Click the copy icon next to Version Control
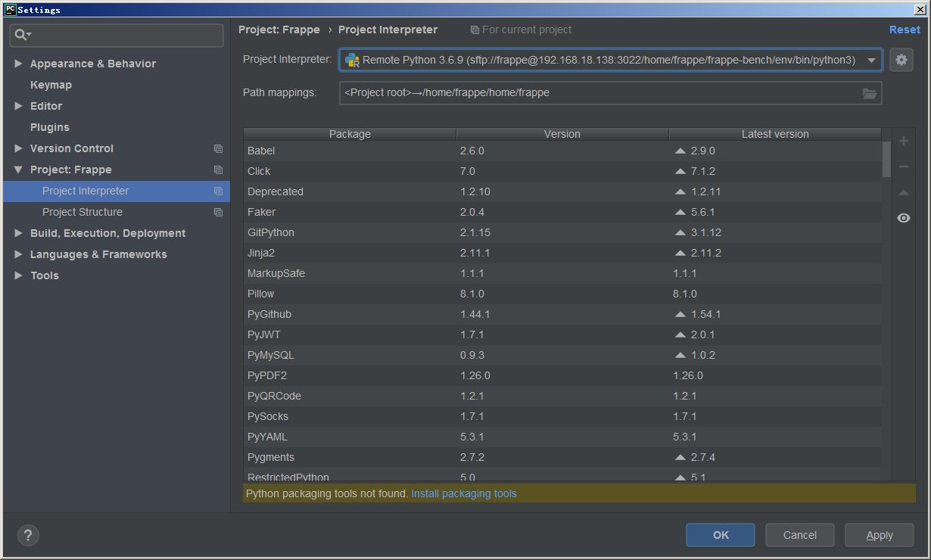This screenshot has width=931, height=560. pos(218,148)
